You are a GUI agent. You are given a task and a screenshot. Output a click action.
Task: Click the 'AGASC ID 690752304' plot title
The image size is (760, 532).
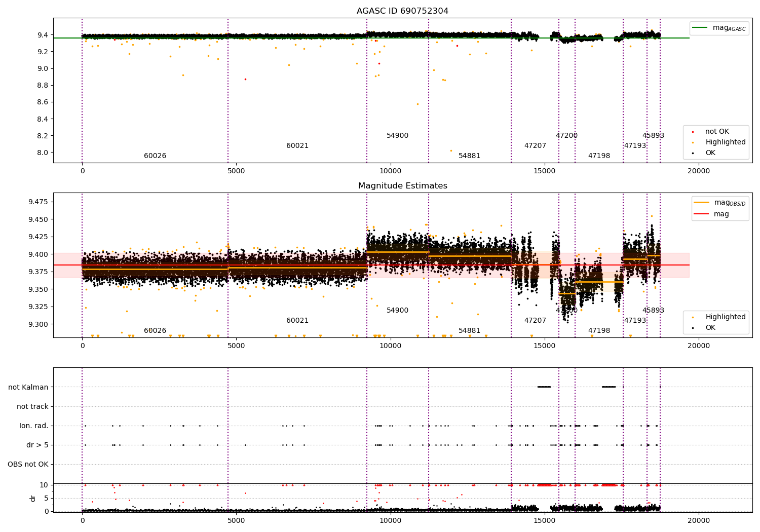pos(402,11)
